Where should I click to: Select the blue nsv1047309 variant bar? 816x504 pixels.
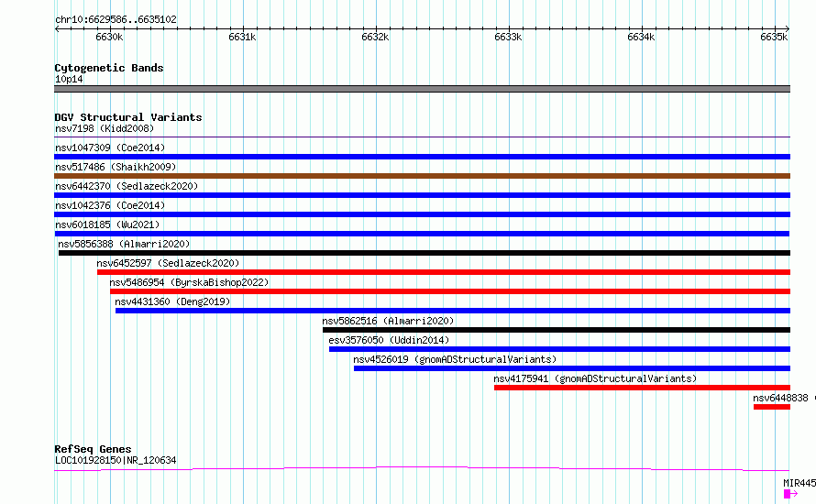tap(422, 157)
